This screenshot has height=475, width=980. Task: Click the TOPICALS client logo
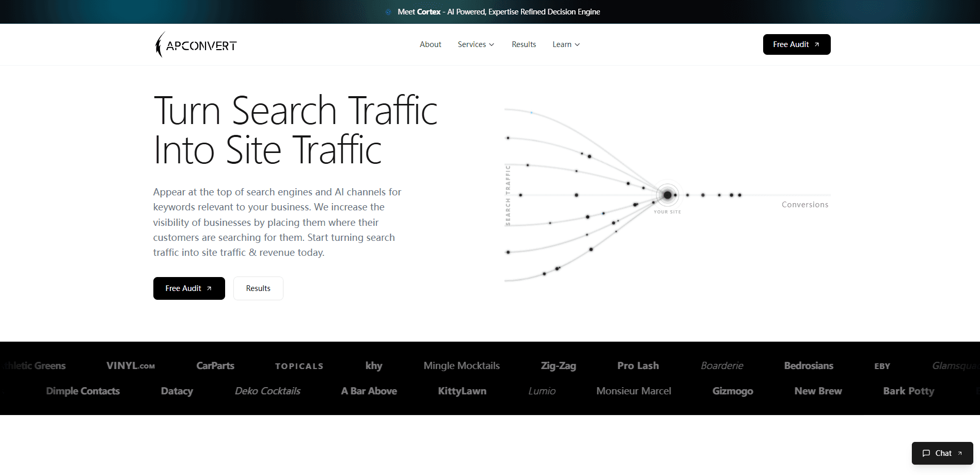(x=299, y=366)
